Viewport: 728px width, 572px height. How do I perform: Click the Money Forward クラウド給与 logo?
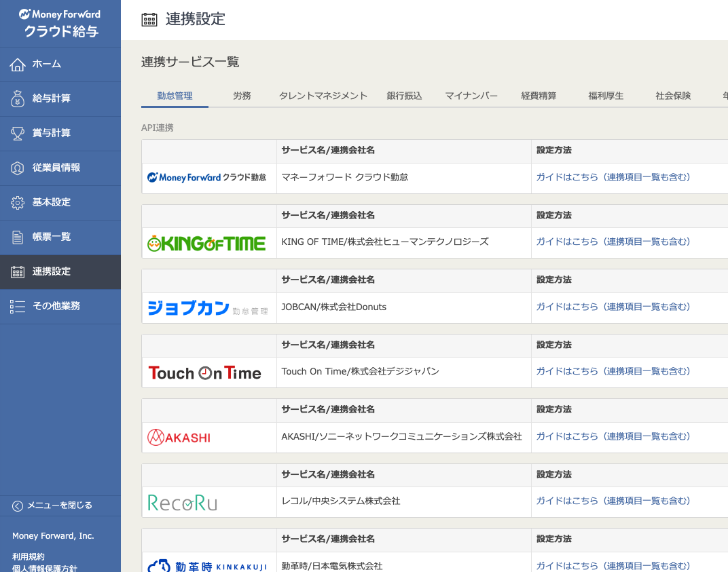coord(60,23)
